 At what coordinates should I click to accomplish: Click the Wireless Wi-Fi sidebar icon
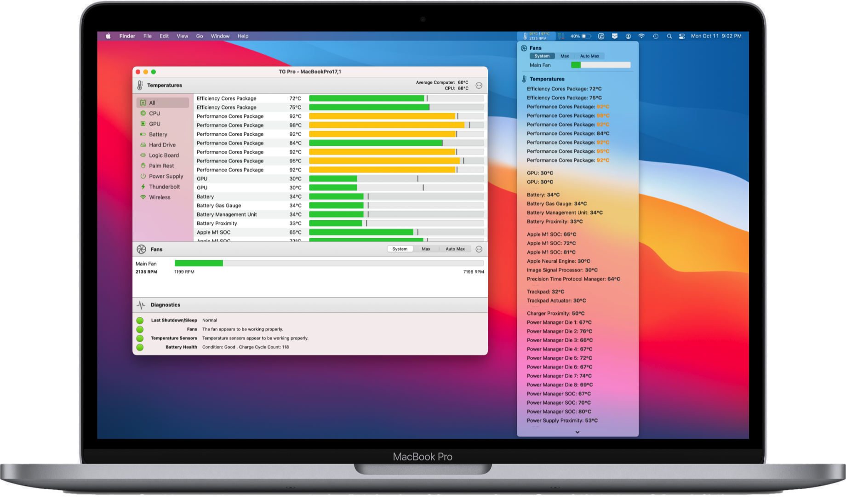click(143, 197)
